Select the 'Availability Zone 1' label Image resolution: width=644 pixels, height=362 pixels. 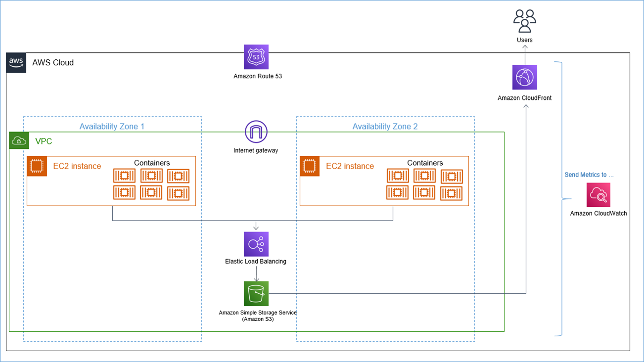click(x=112, y=127)
